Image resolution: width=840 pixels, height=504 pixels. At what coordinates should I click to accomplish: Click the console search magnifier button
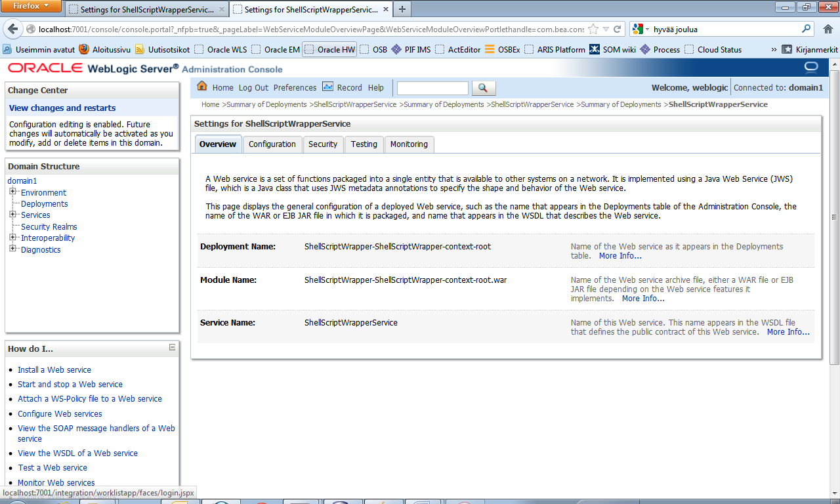(x=484, y=88)
